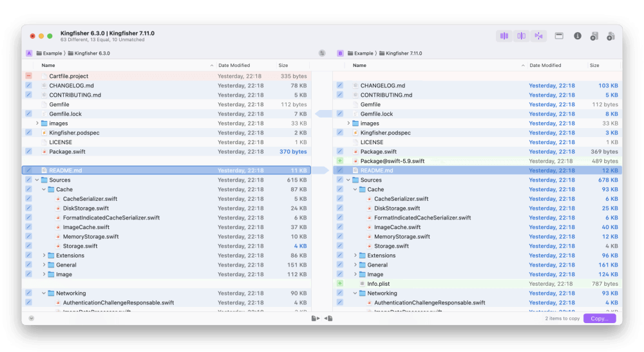Collapse the right Sources folder

click(x=348, y=180)
